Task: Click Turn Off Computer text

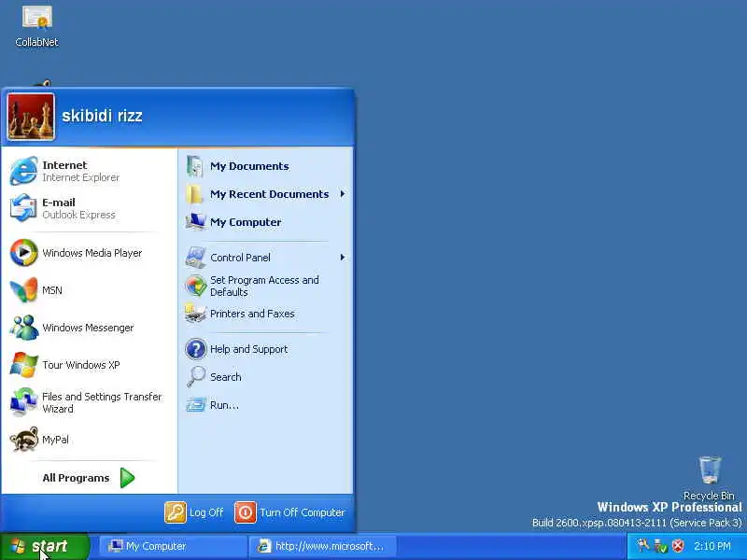Action: 302,512
